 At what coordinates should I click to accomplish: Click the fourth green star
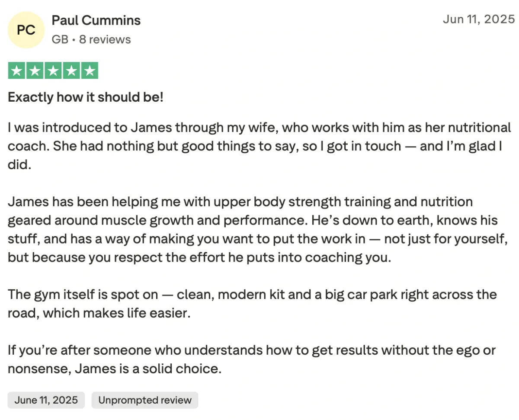71,71
